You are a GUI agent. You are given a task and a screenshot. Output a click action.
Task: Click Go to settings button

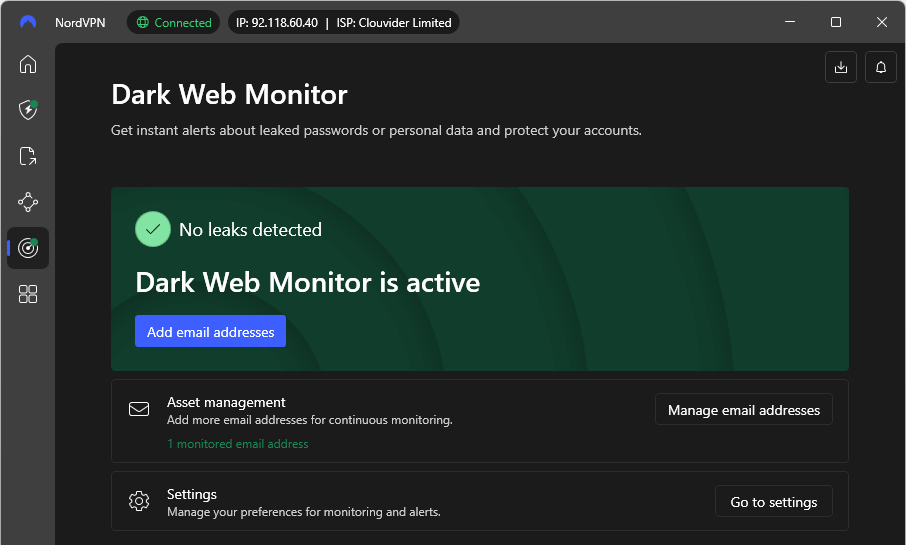774,501
